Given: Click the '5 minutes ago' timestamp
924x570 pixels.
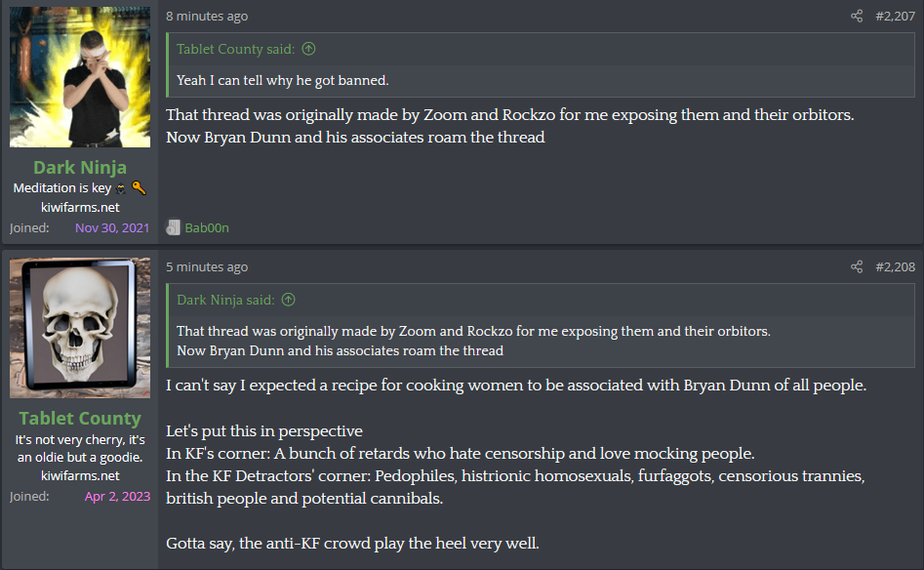Looking at the screenshot, I should click(x=207, y=266).
